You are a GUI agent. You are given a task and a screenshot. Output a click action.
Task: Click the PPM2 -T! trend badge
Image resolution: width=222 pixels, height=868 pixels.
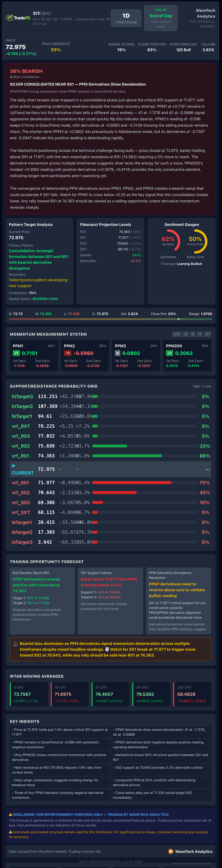[x=68, y=353]
